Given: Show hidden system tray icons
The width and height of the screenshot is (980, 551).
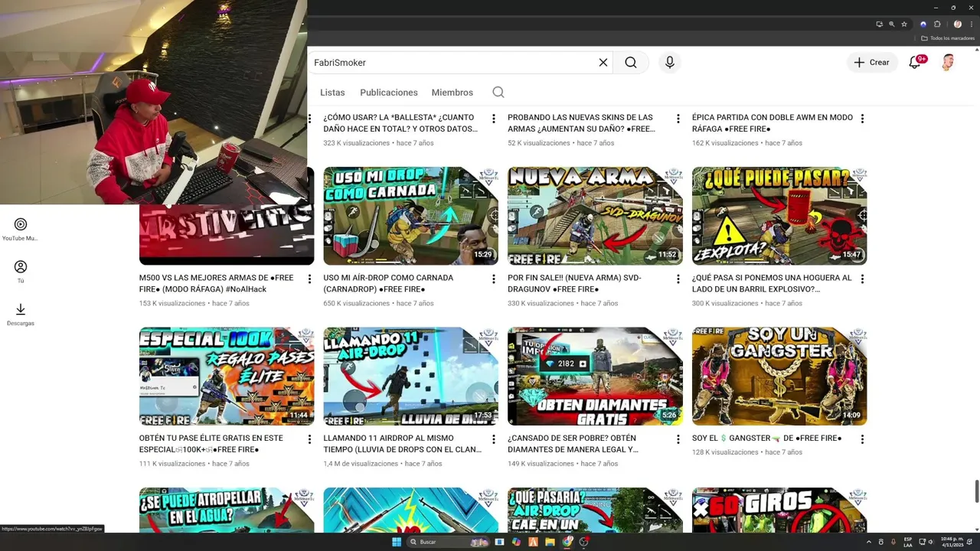Looking at the screenshot, I should (868, 542).
